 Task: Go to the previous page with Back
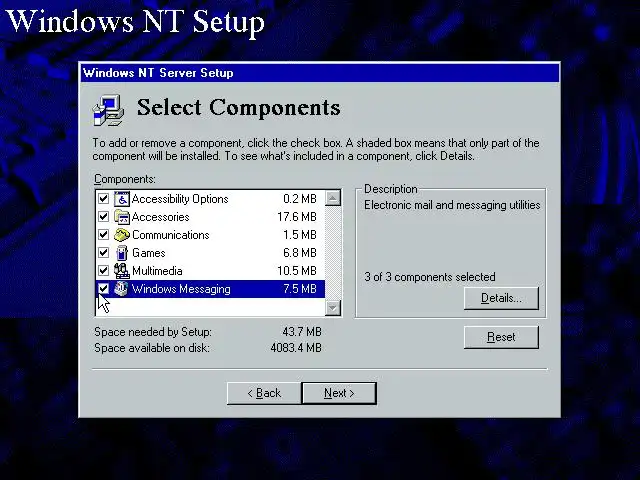[264, 393]
